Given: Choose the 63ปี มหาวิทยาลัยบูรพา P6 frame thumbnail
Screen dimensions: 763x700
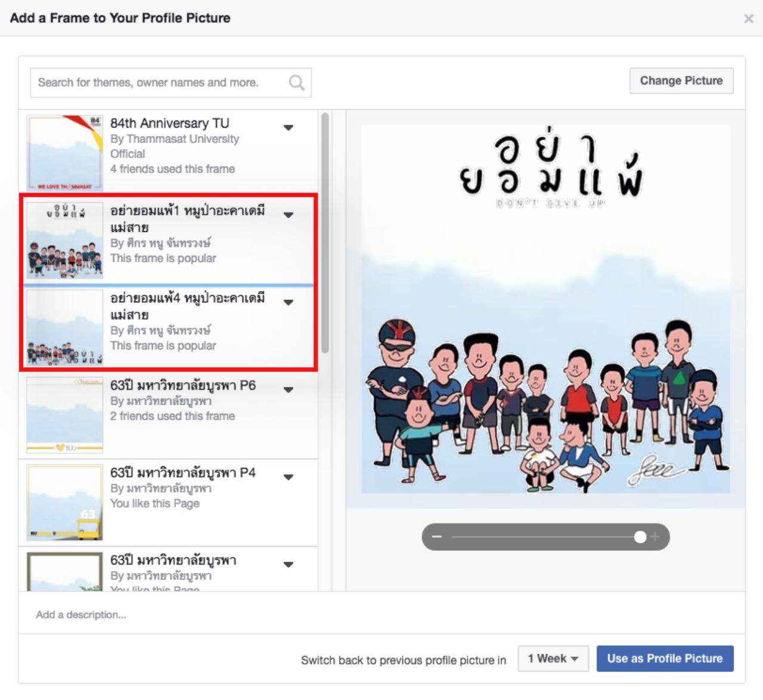Looking at the screenshot, I should [x=64, y=415].
